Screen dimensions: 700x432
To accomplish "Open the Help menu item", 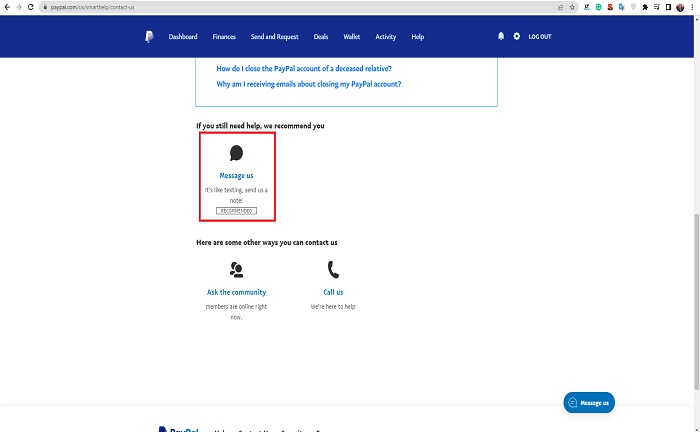I will [417, 37].
